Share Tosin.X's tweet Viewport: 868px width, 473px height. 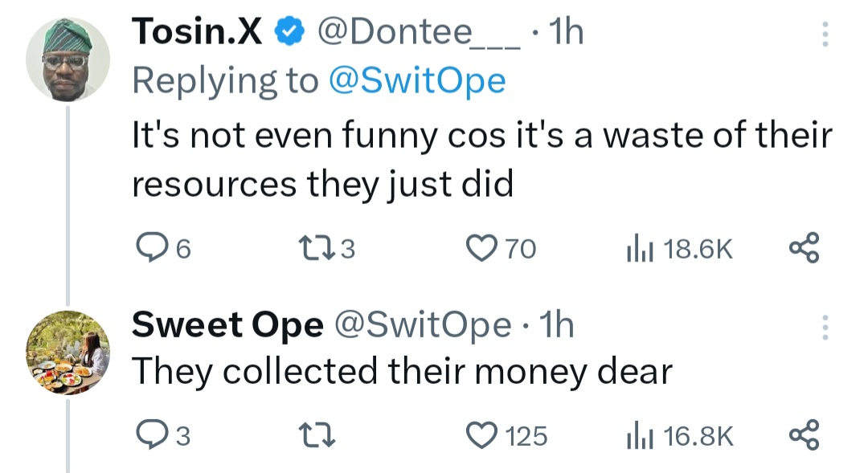pyautogui.click(x=804, y=248)
